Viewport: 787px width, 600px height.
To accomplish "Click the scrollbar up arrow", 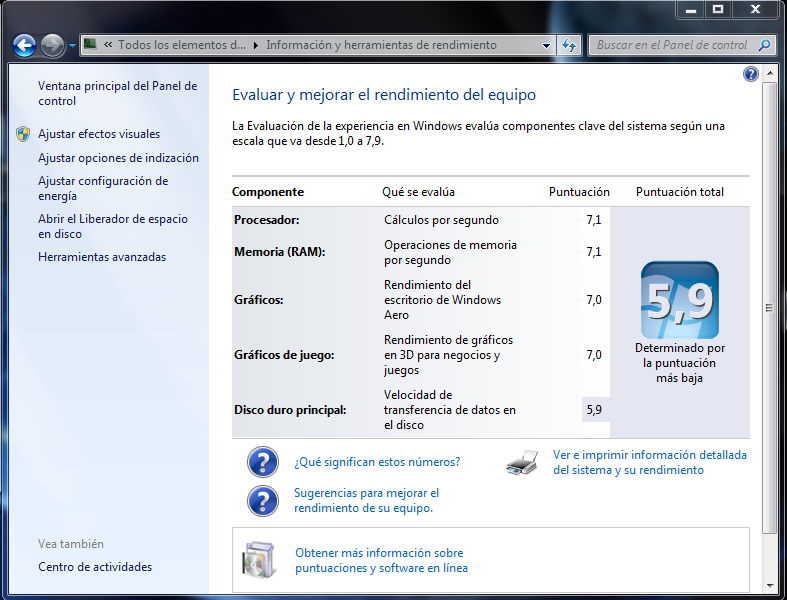I will click(x=769, y=74).
